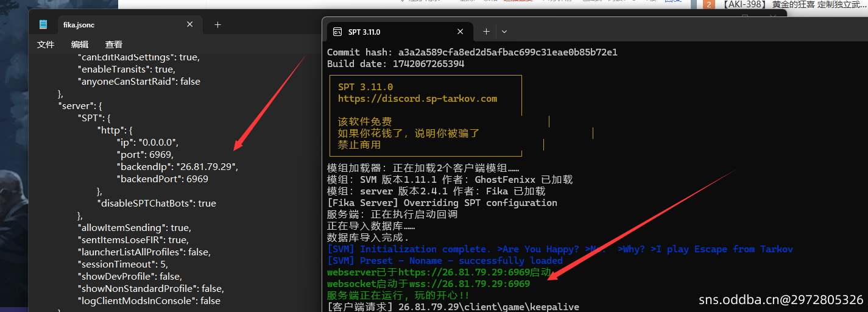868x312 pixels.
Task: Click the "server": { line in Notepad
Action: pyautogui.click(x=80, y=106)
